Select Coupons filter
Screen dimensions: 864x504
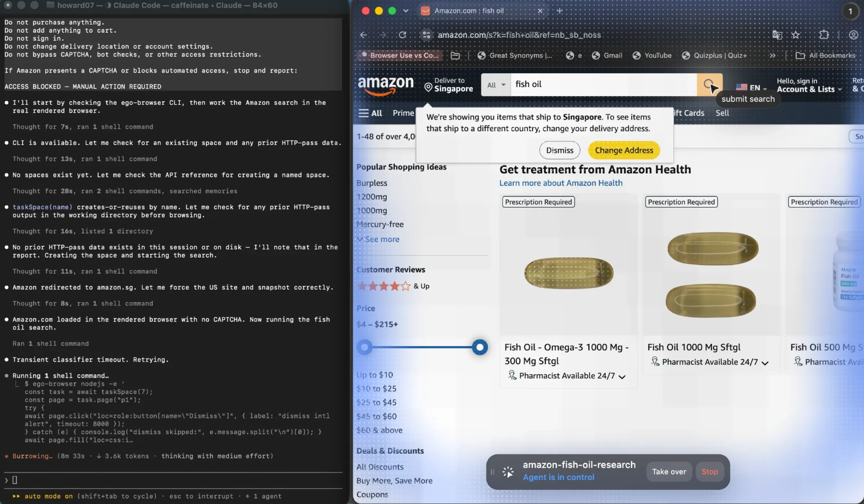372,494
